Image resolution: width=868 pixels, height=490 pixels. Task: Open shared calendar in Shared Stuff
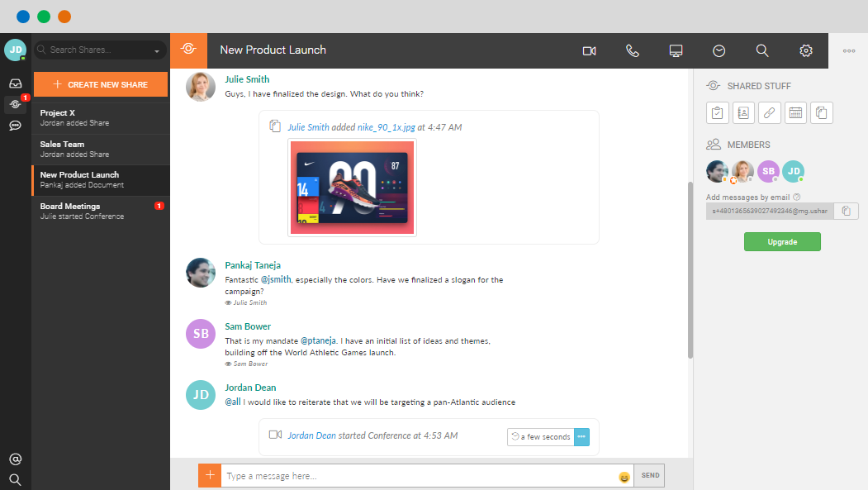tap(795, 112)
